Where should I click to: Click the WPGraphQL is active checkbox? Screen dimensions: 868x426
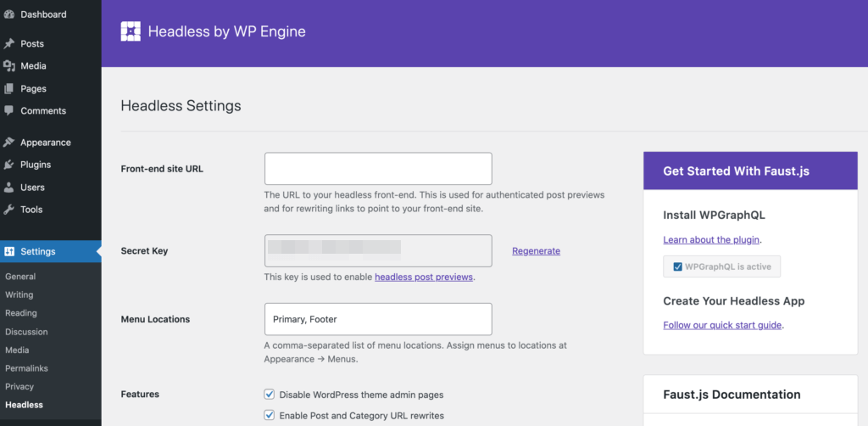pyautogui.click(x=677, y=266)
